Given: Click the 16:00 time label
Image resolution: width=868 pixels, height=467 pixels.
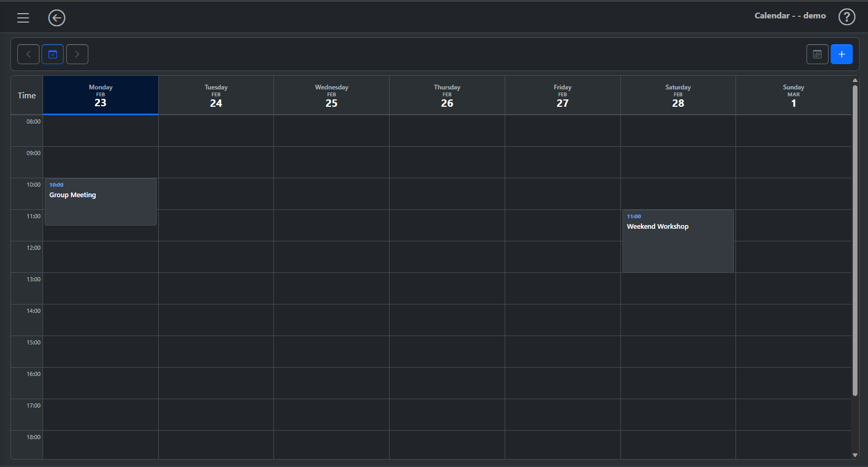Looking at the screenshot, I should (34, 374).
